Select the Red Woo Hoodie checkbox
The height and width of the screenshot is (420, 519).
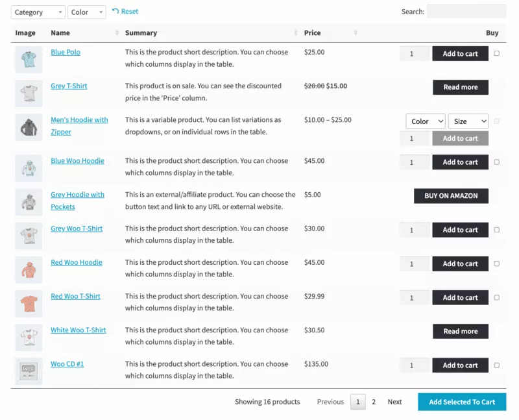(x=497, y=264)
